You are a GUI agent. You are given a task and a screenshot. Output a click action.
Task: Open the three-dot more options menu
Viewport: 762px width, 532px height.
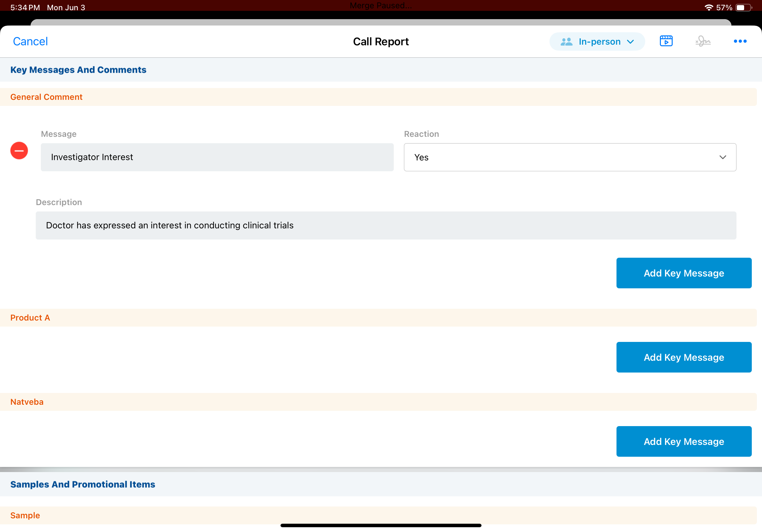click(740, 41)
